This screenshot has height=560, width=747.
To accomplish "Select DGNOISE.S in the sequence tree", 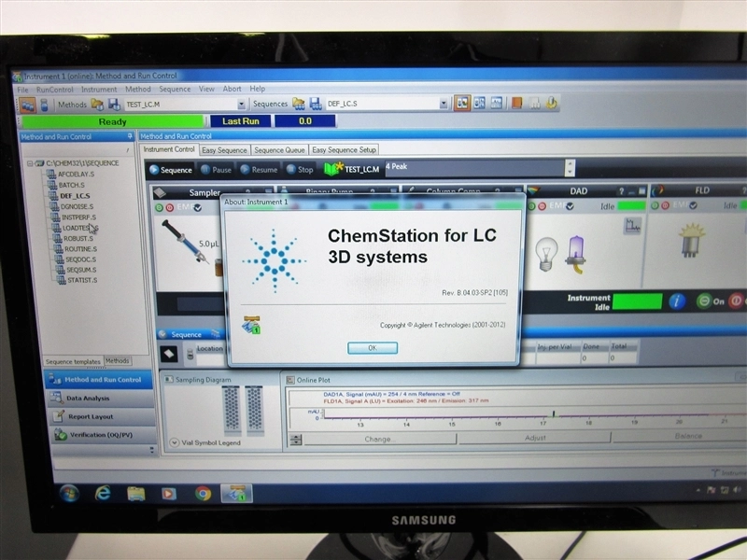I will pyautogui.click(x=78, y=206).
